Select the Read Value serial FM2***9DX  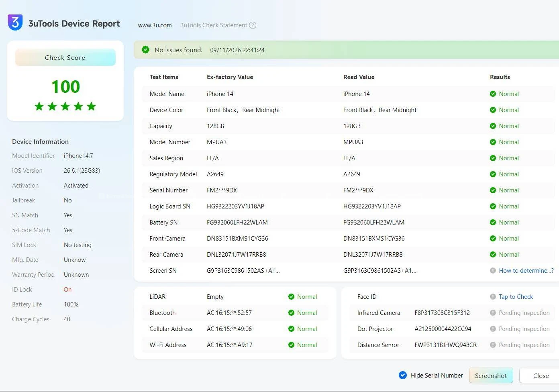[358, 190]
